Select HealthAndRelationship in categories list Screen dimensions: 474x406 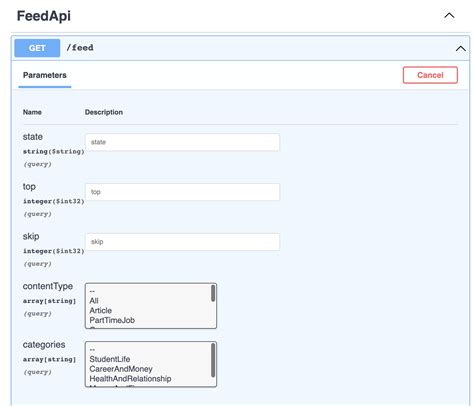[x=130, y=379]
